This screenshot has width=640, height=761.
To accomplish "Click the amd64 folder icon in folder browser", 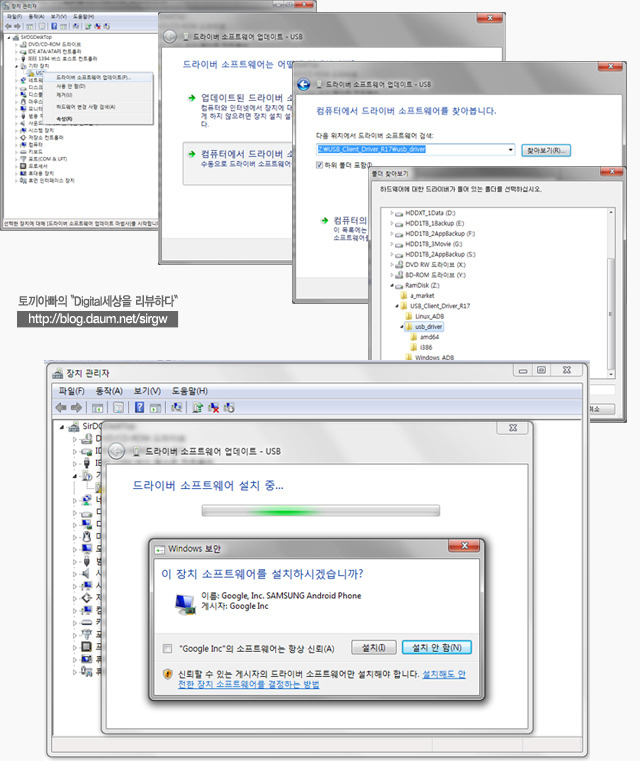I will (x=413, y=337).
